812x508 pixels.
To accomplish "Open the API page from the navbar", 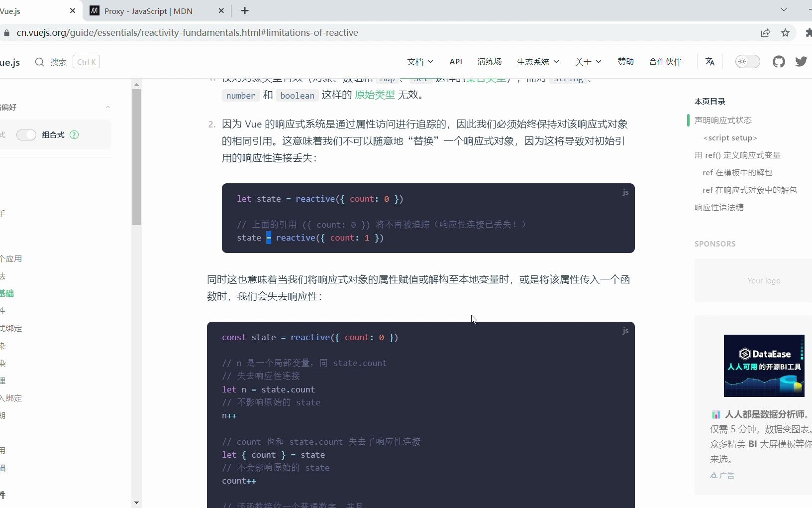I will [x=456, y=62].
